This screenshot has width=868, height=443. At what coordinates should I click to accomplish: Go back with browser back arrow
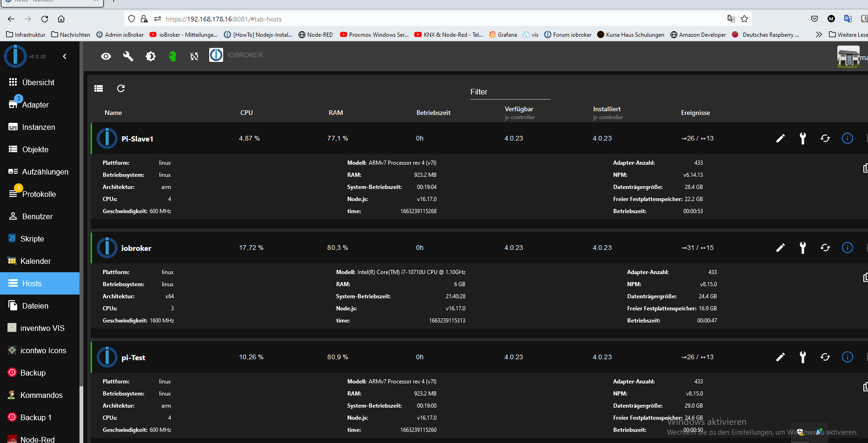pyautogui.click(x=11, y=19)
